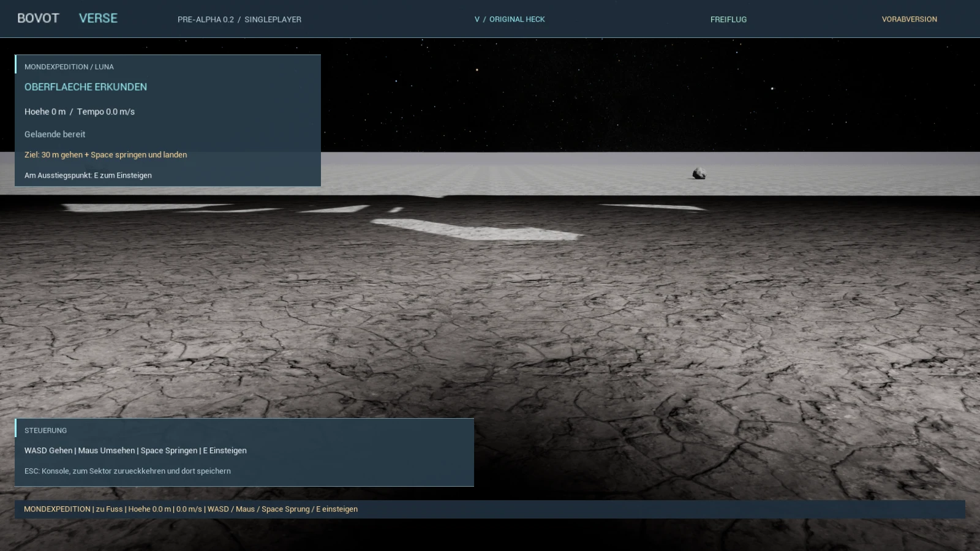Click the ESC: Konsole hint line
This screenshot has height=551, width=980.
pos(127,471)
